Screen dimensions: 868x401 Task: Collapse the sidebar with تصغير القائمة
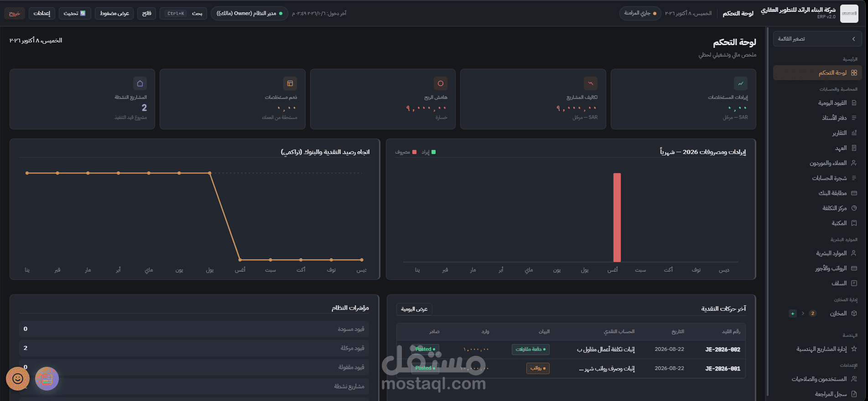[817, 39]
